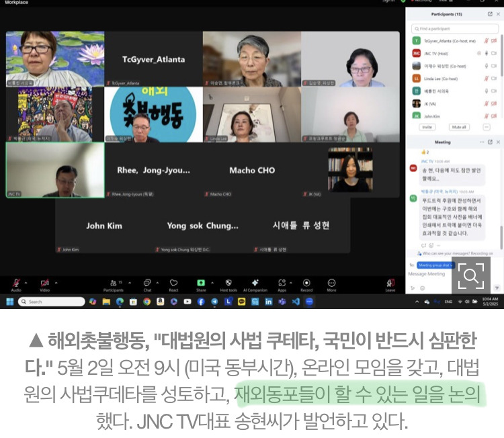Open File Explorer from taskbar
This screenshot has width=504, height=438.
pyautogui.click(x=106, y=302)
